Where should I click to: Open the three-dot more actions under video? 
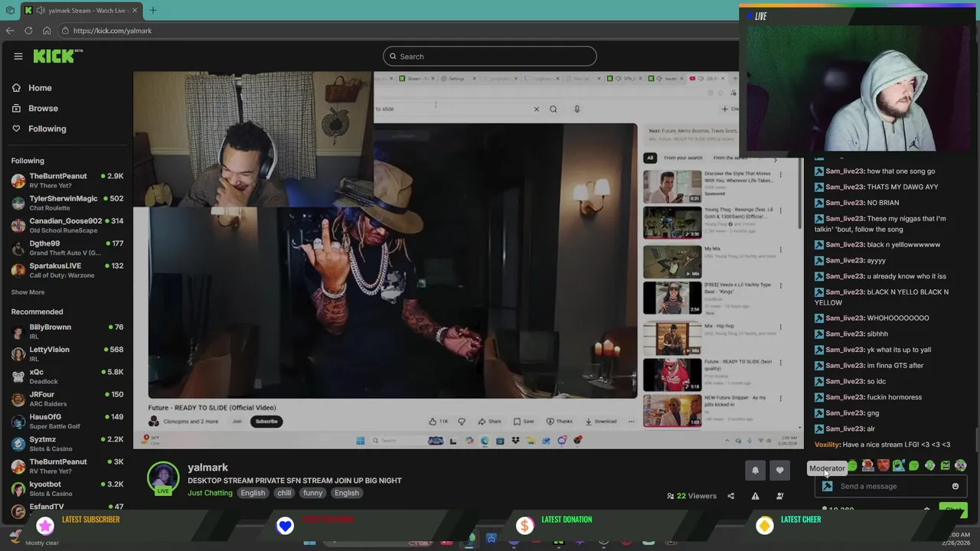coord(631,421)
